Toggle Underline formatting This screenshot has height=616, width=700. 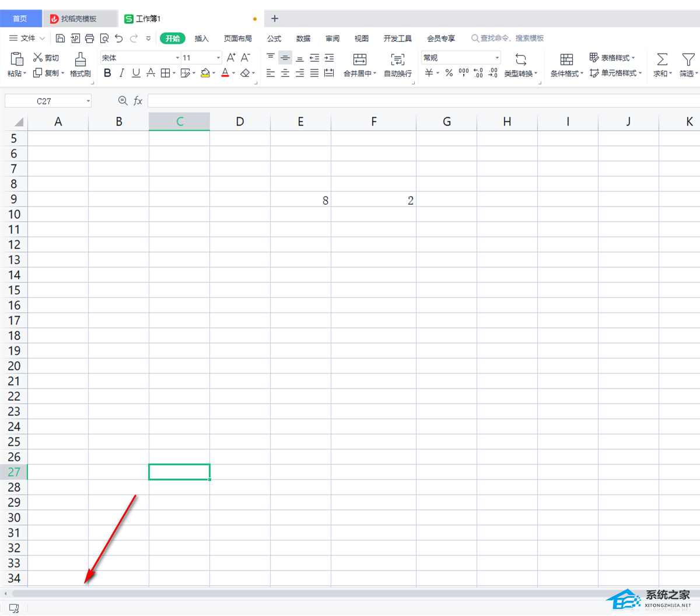pos(136,73)
